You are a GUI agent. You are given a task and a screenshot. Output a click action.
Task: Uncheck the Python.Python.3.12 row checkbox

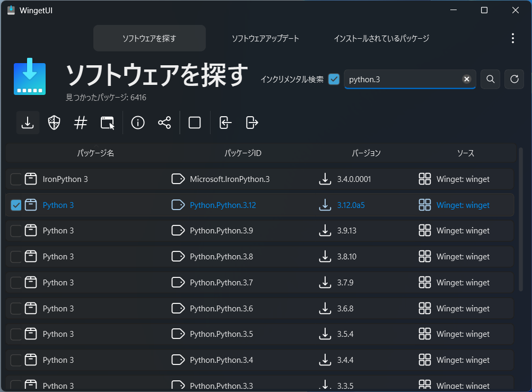coord(16,205)
